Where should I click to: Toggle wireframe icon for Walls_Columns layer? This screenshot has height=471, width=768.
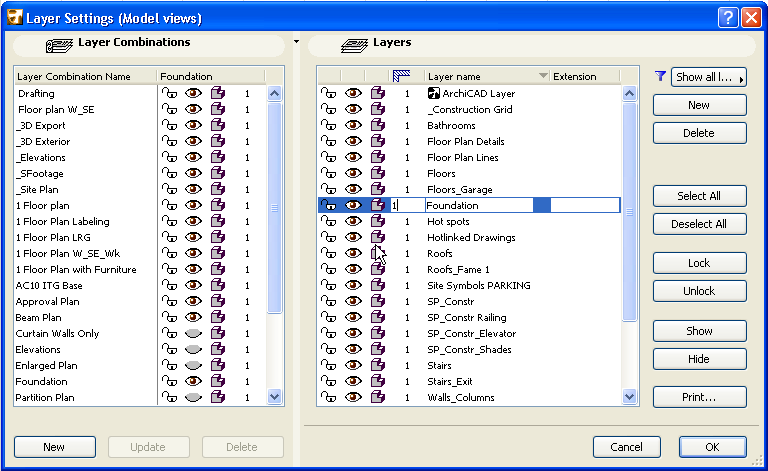[x=378, y=397]
